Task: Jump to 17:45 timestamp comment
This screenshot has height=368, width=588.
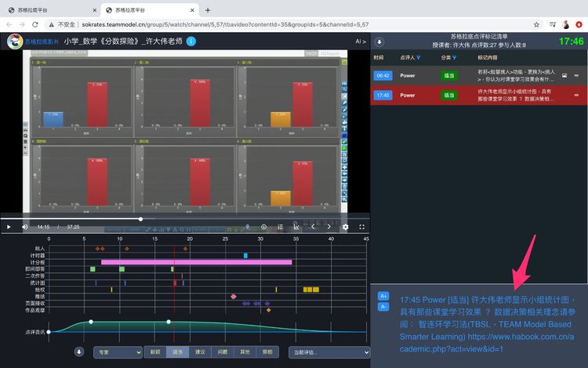Action: 383,95
